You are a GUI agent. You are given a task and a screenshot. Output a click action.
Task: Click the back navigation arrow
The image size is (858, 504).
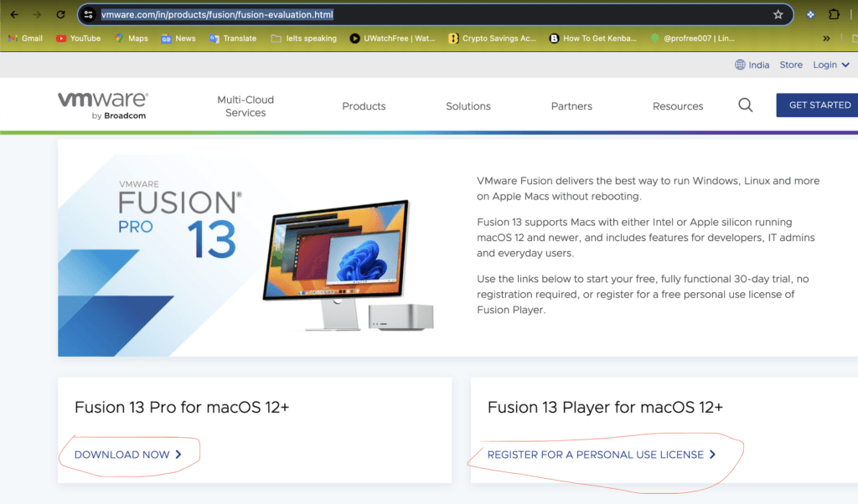click(13, 14)
